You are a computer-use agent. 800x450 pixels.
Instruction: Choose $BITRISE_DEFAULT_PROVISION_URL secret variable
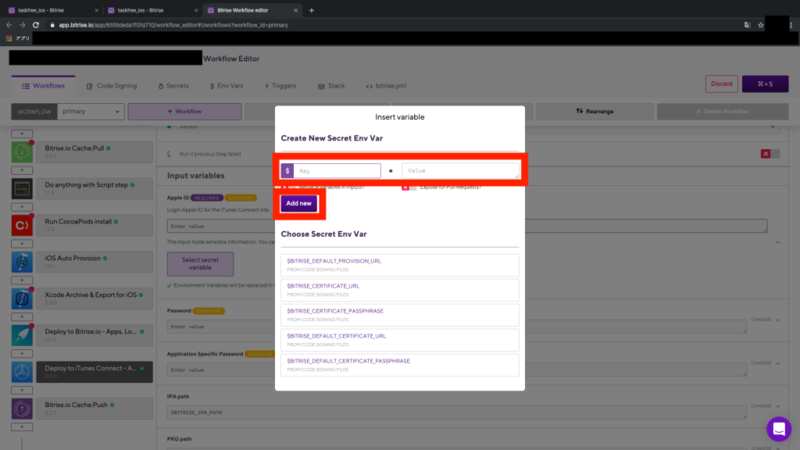point(399,265)
